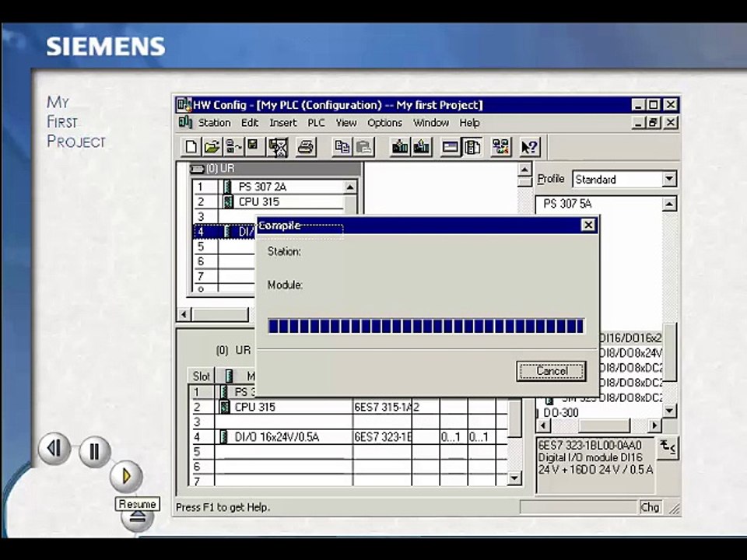Click the catalog entry arrow button beside the description
The width and height of the screenshot is (747, 560).
click(x=668, y=448)
